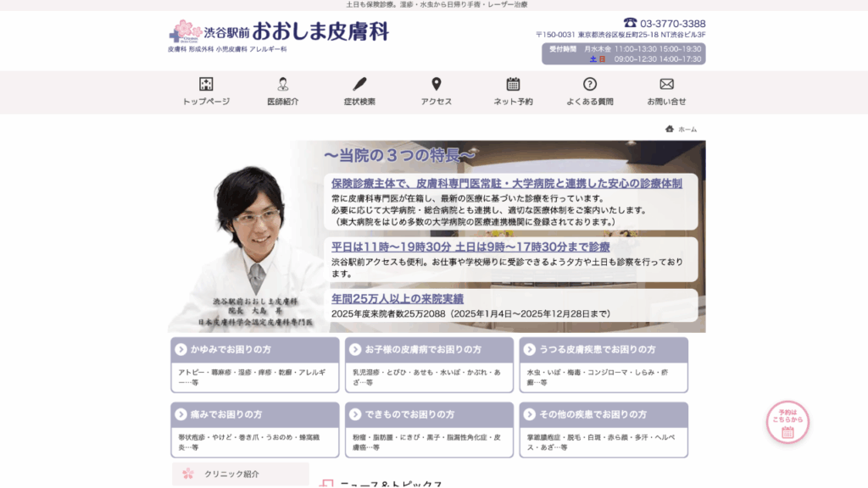Click the home icon in the breadcrumb
This screenshot has width=868, height=488.
[x=670, y=129]
